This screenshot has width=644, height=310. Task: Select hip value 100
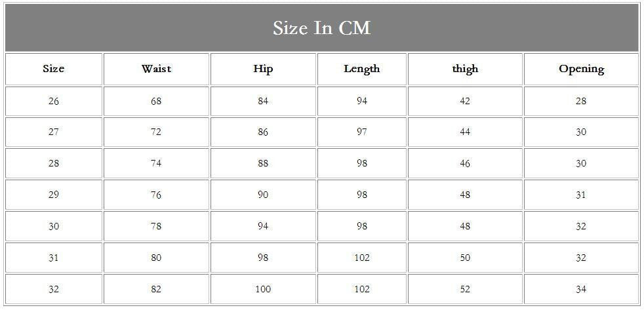click(263, 289)
